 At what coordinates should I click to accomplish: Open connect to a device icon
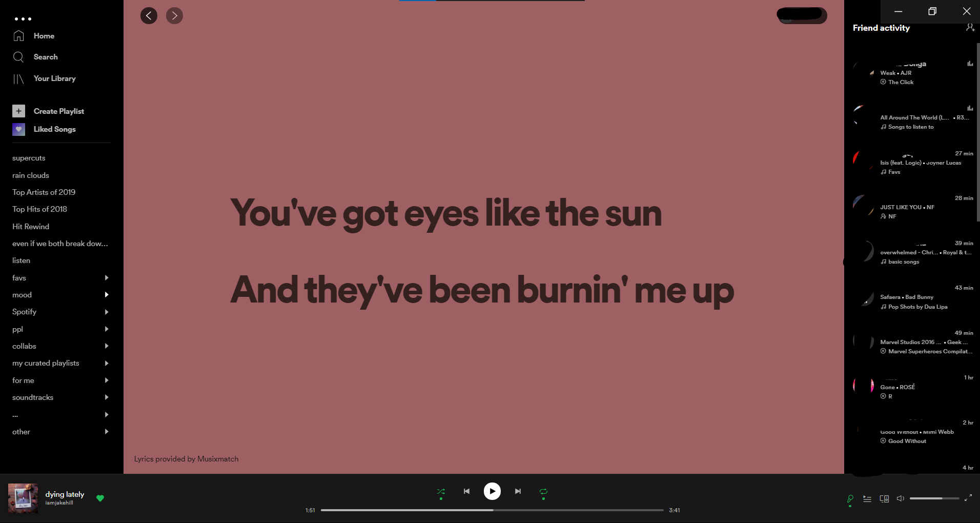coord(884,498)
